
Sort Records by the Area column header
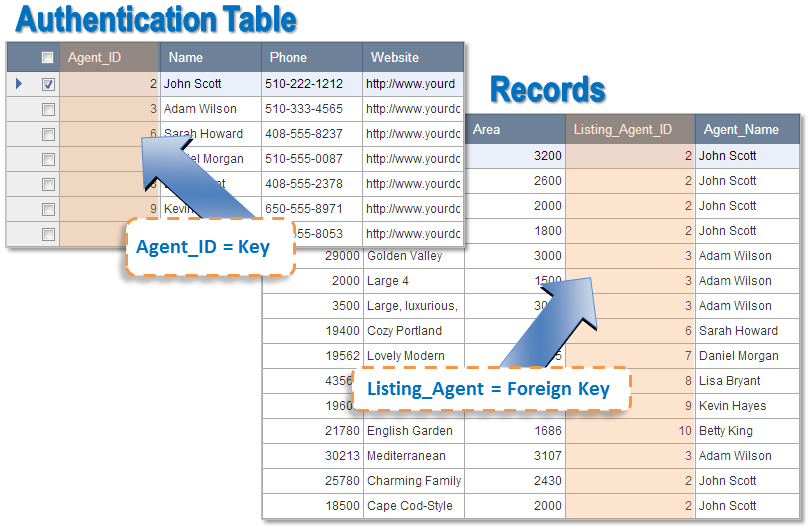515,130
